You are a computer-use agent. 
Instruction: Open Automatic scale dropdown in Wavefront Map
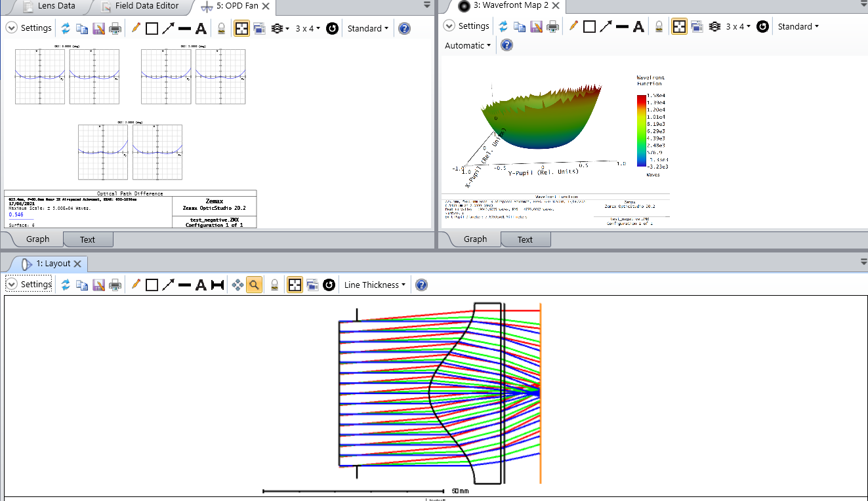click(468, 45)
